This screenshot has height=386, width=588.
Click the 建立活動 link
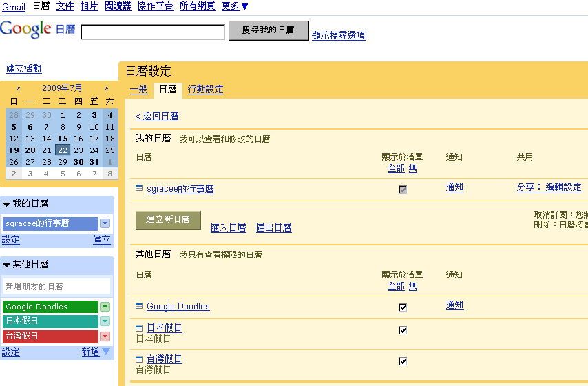click(x=24, y=69)
